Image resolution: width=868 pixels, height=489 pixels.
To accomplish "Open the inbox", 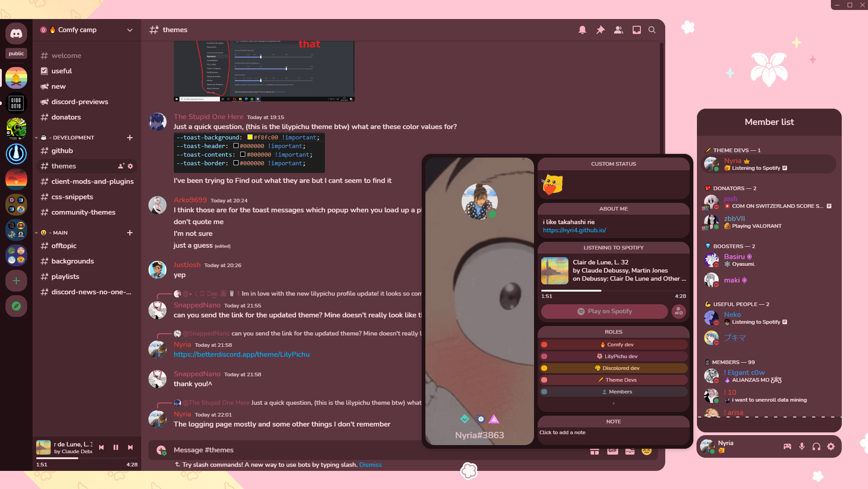I will point(637,30).
